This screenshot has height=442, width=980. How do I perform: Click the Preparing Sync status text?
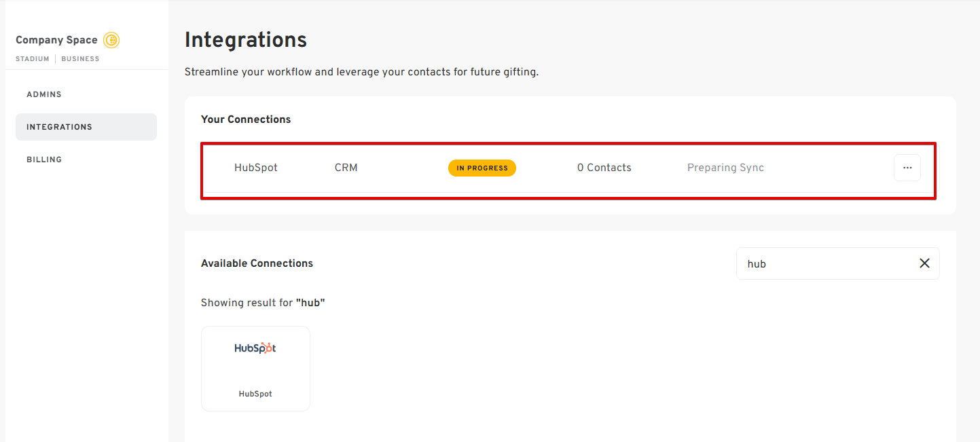(725, 168)
